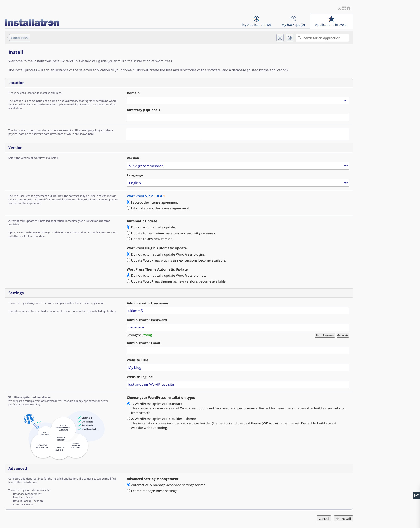This screenshot has width=420, height=528.
Task: Select I do not accept the license agreement
Action: pyautogui.click(x=128, y=208)
